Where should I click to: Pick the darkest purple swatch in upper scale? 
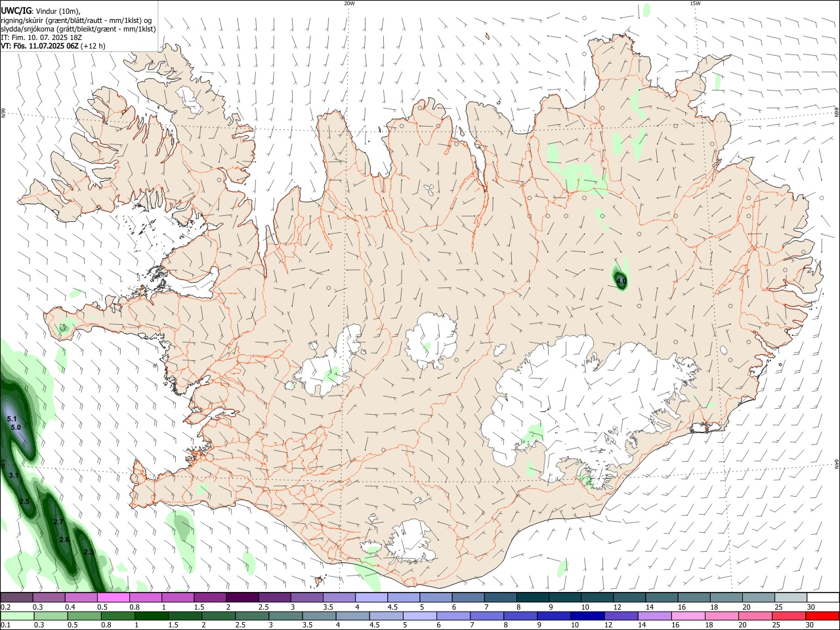242,597
